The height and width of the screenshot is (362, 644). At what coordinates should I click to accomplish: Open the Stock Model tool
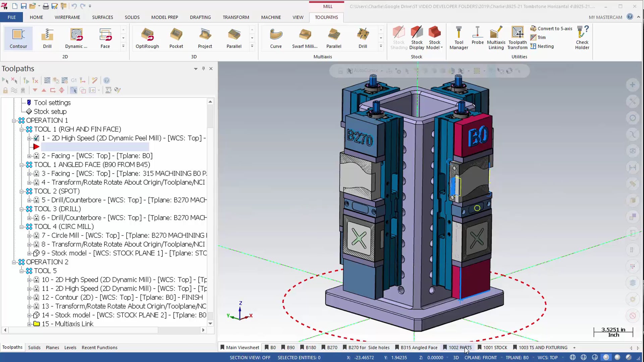pos(435,38)
